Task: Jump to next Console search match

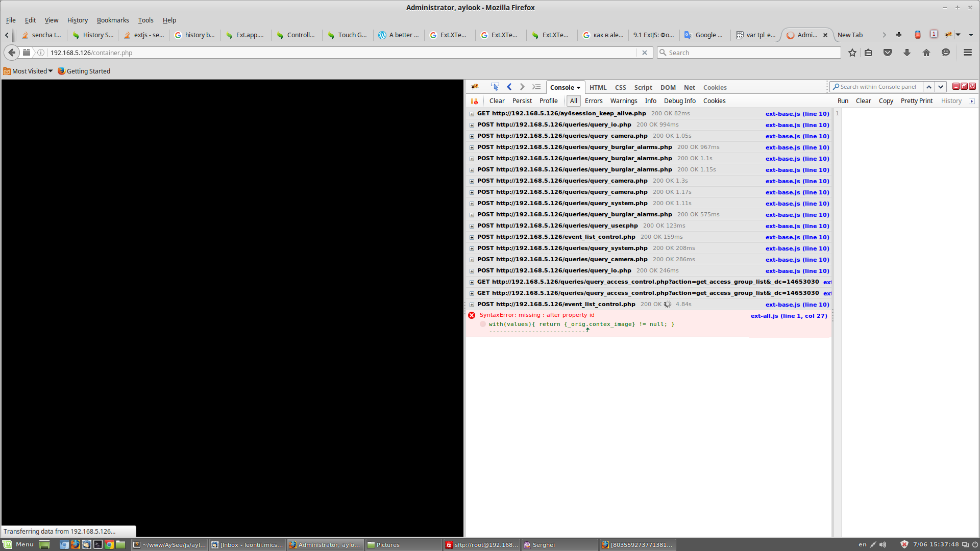Action: pos(941,87)
